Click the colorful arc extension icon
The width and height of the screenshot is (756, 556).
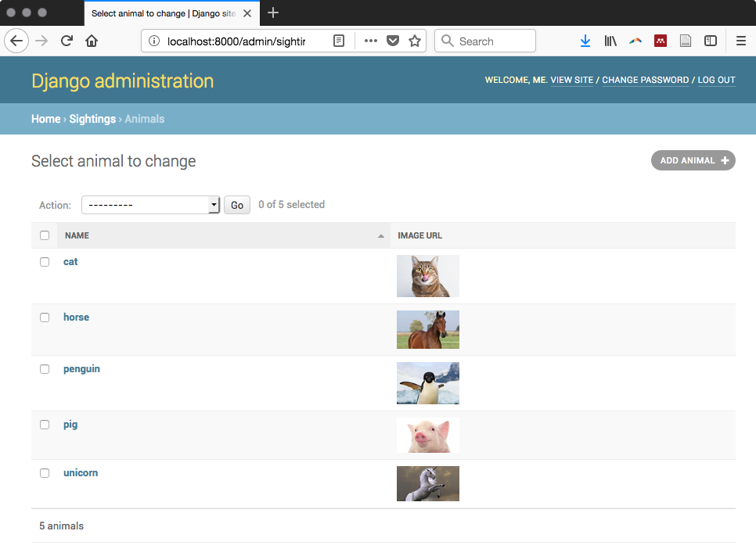pos(635,41)
